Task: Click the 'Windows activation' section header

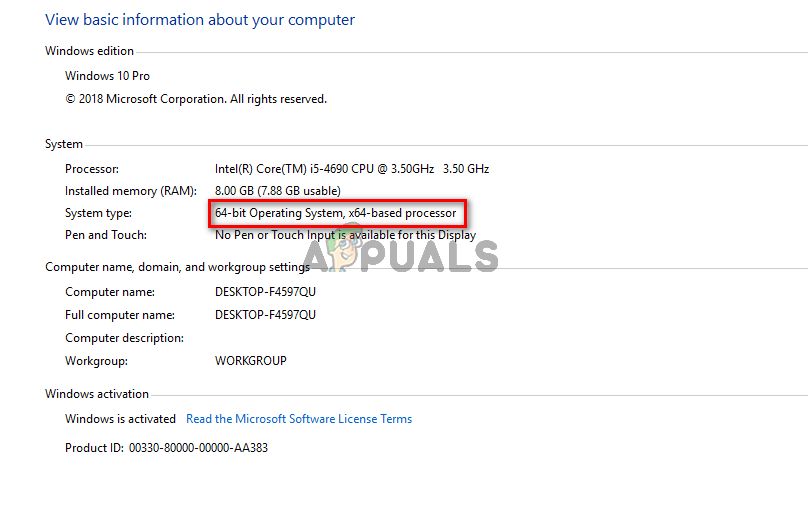Action: 97,394
